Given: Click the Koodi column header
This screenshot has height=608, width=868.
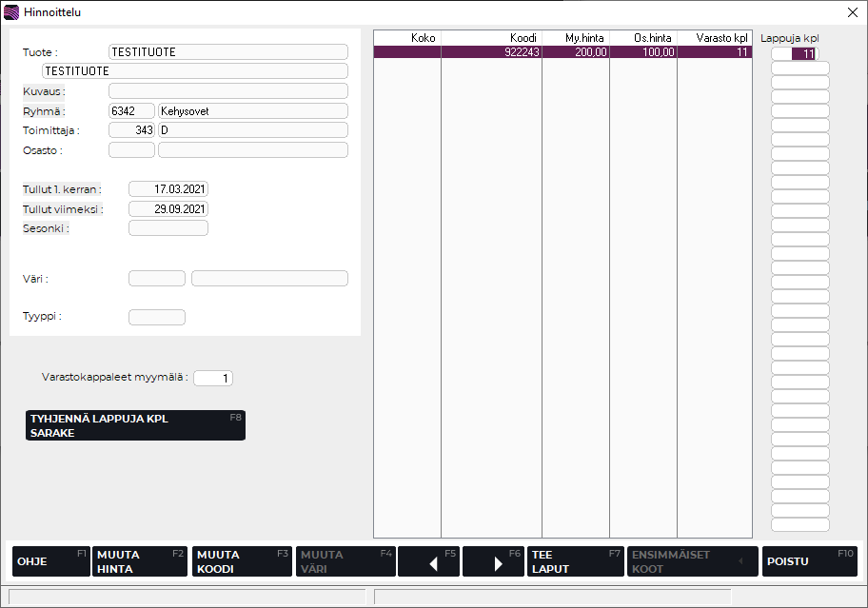Looking at the screenshot, I should pyautogui.click(x=491, y=37).
